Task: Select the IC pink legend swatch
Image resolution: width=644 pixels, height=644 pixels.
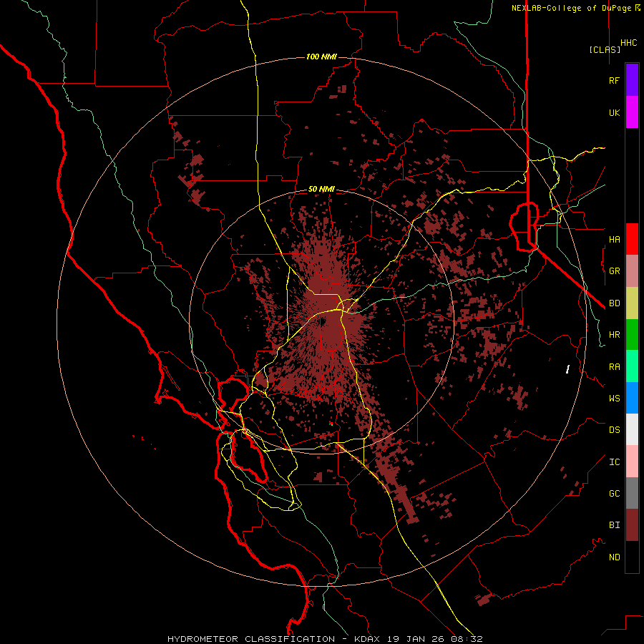Action: [632, 462]
